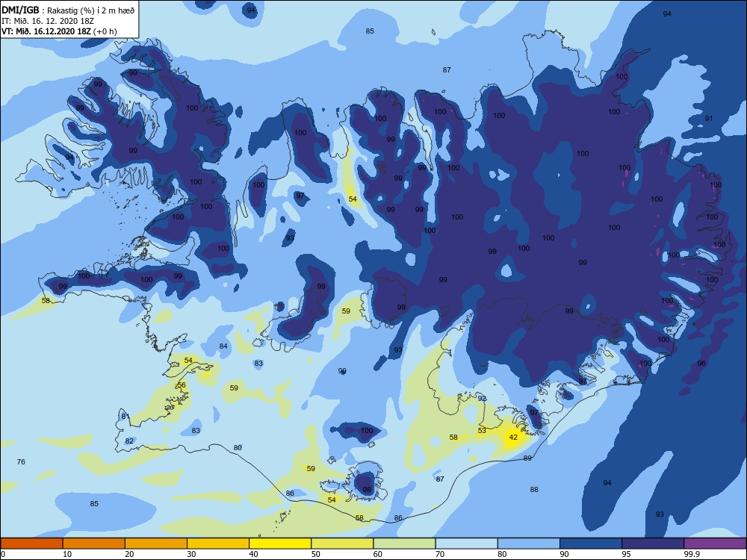
Task: Click the lowest humidity value '42'
Action: click(x=513, y=437)
